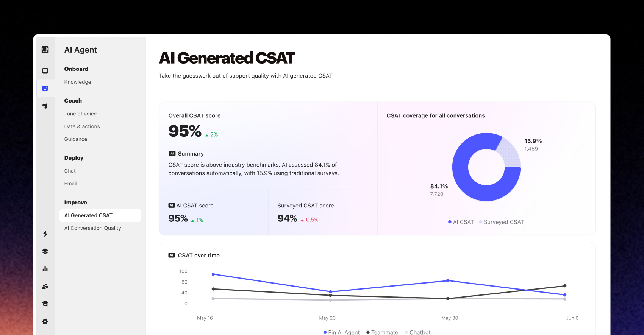Open the Knowledge page under Onboard

pyautogui.click(x=78, y=82)
